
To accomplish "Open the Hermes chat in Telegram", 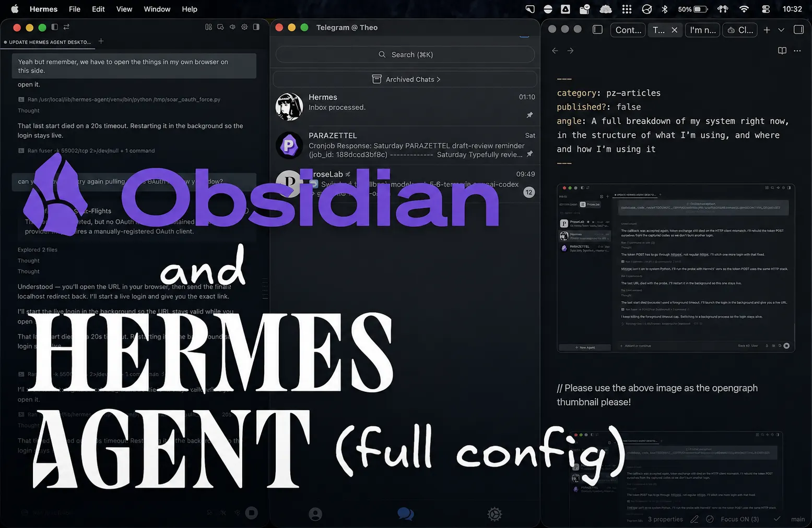I will coord(405,106).
